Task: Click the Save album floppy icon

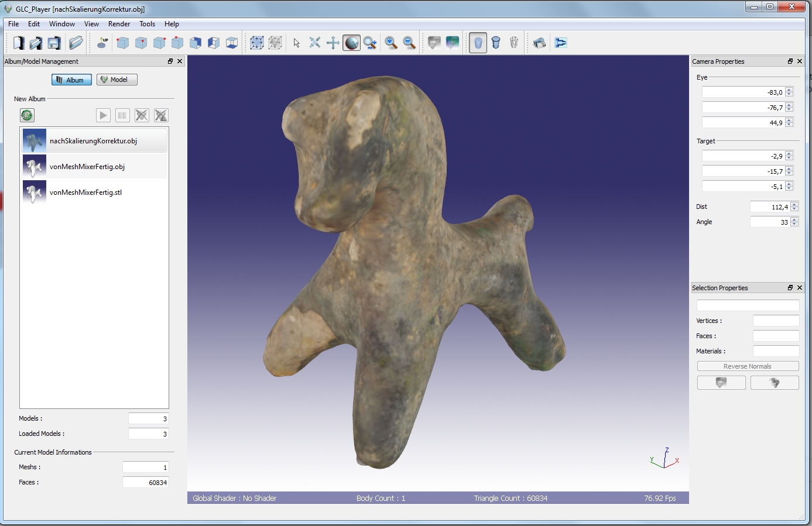Action: pyautogui.click(x=54, y=43)
